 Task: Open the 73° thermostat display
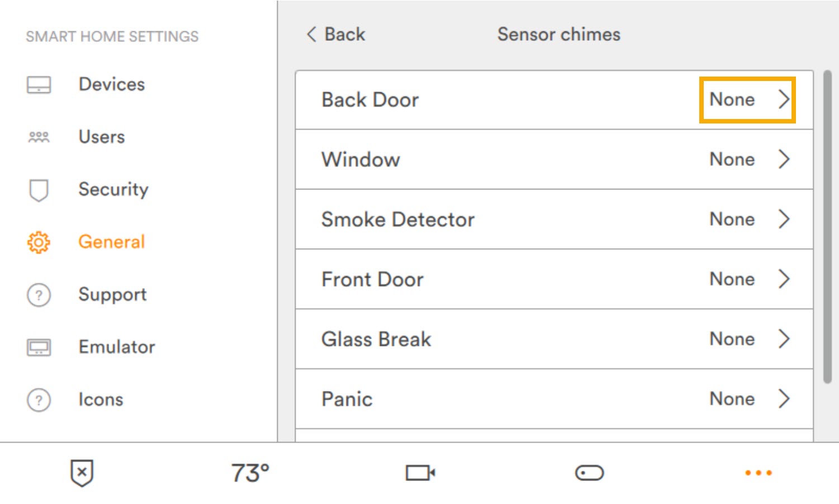(x=250, y=473)
